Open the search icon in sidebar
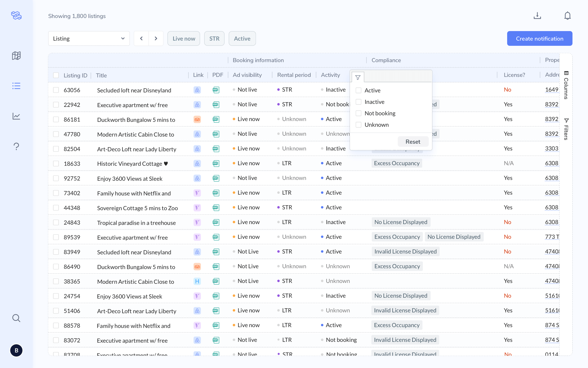Image resolution: width=588 pixels, height=368 pixels. click(16, 318)
